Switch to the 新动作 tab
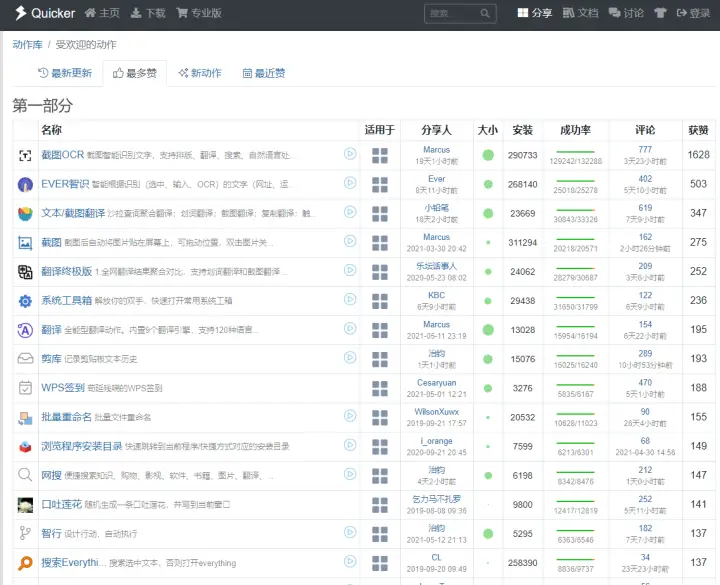The width and height of the screenshot is (720, 585). click(200, 73)
